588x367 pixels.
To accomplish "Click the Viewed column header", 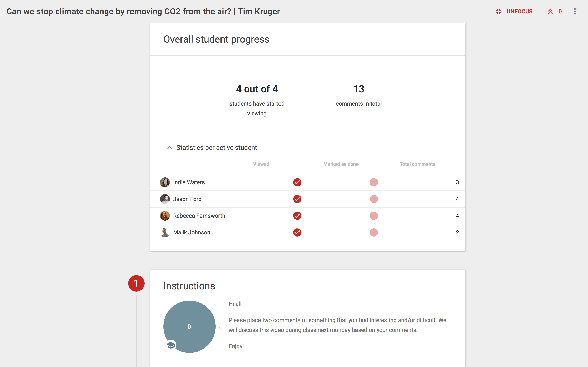I will click(x=261, y=164).
